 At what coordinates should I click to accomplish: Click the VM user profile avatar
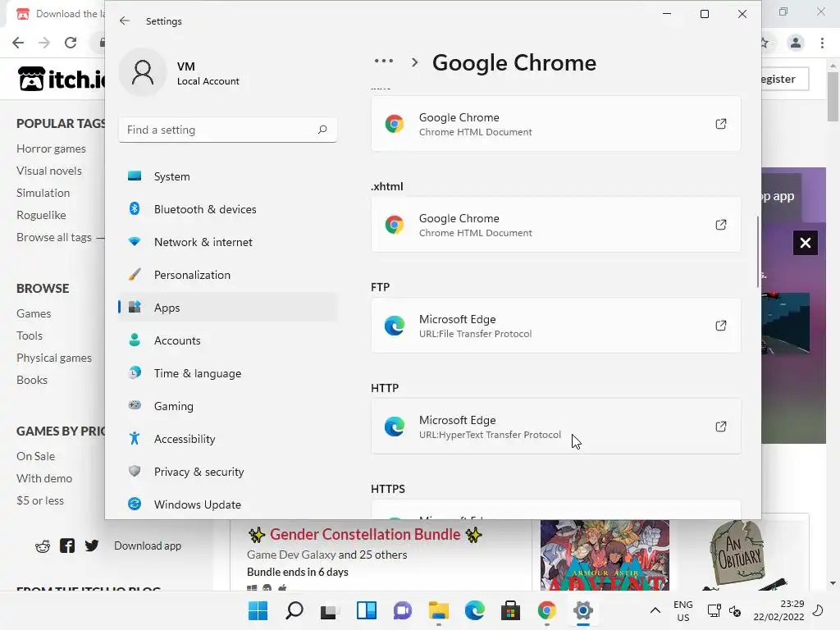click(x=143, y=72)
